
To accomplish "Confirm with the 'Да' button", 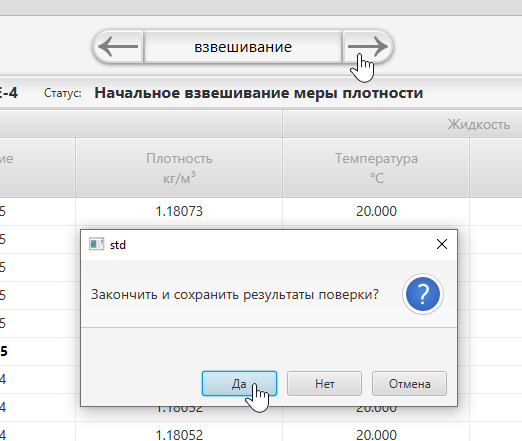I will (239, 384).
